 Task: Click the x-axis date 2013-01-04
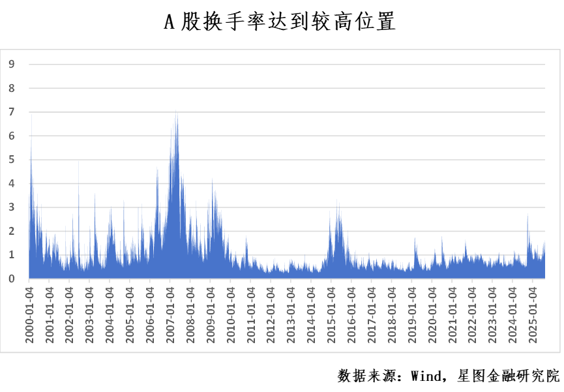pos(291,315)
